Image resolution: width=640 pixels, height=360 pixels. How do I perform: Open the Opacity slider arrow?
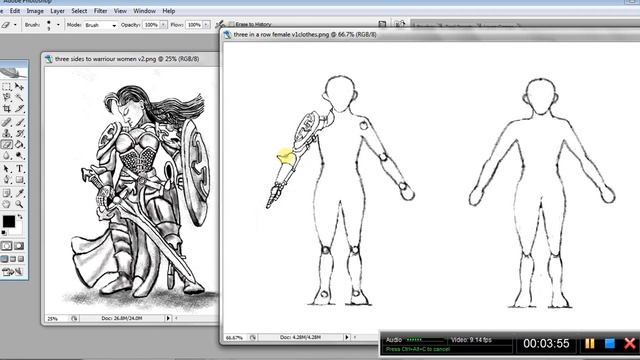(x=163, y=25)
